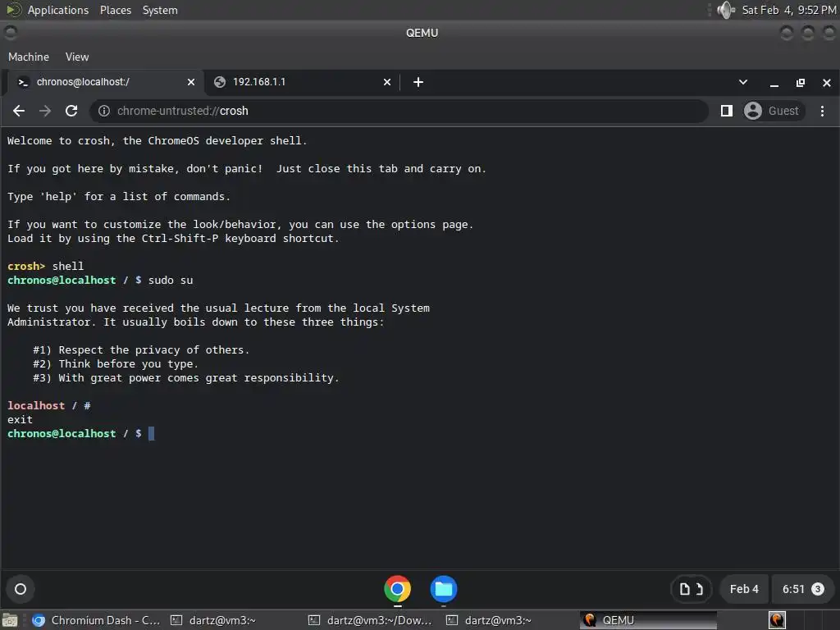This screenshot has height=630, width=840.
Task: Reload the crosh page
Action: point(71,111)
